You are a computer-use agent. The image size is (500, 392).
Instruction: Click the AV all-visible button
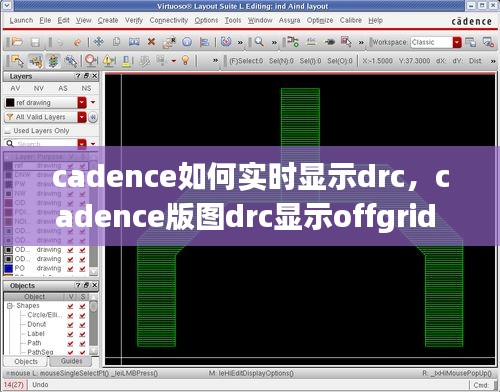[x=15, y=88]
